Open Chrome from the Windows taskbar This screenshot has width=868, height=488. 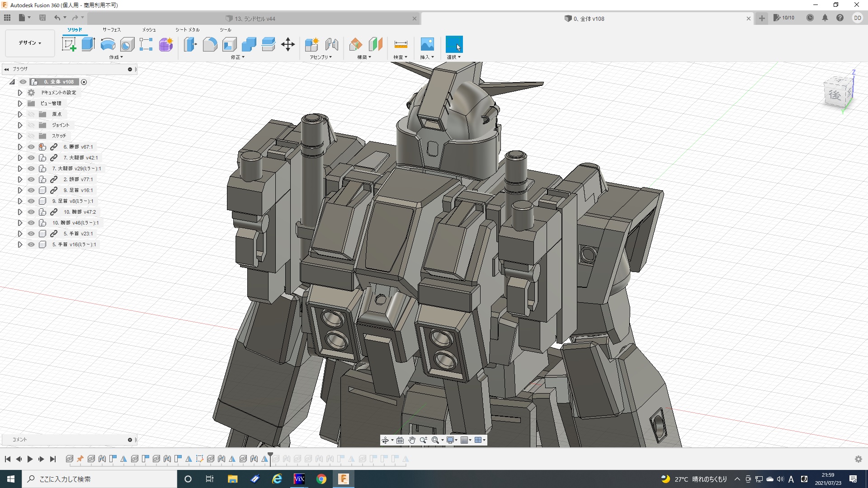[321, 479]
